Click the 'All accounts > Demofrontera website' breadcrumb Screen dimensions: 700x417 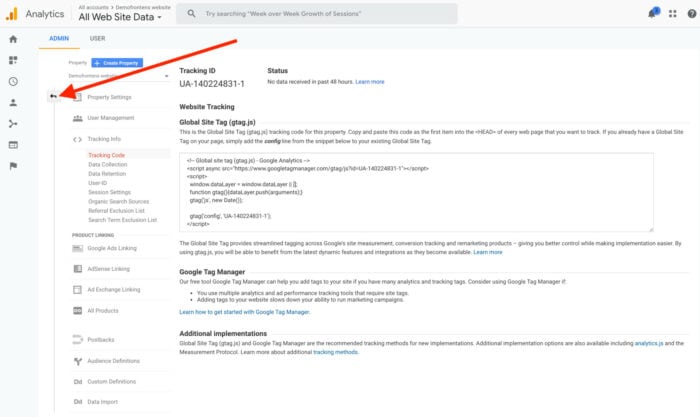pyautogui.click(x=125, y=7)
